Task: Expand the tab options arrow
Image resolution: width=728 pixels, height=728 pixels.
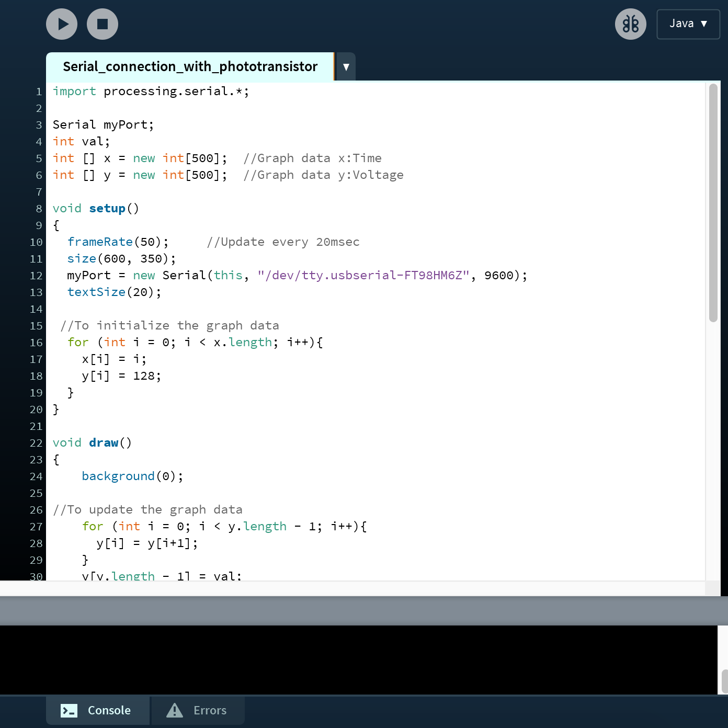Action: [x=346, y=66]
